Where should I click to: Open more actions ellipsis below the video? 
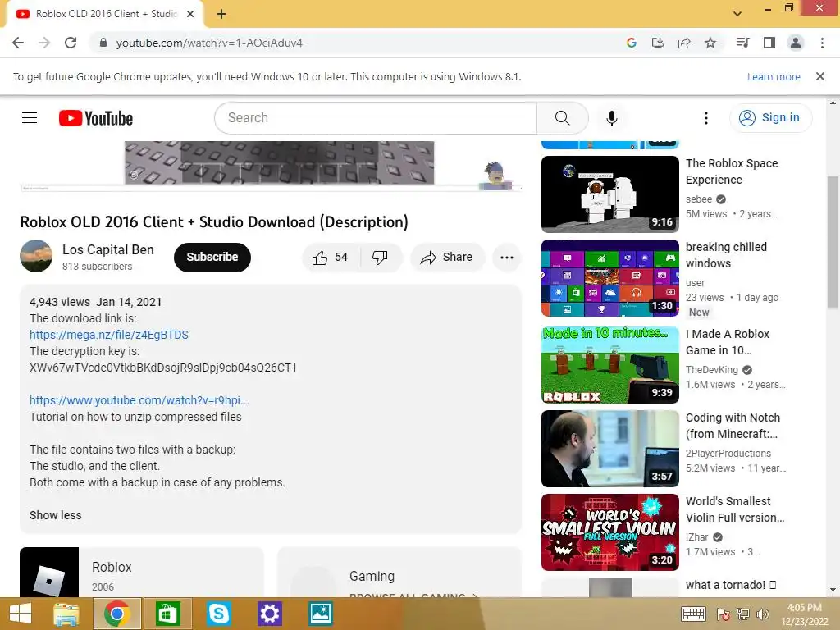tap(507, 258)
